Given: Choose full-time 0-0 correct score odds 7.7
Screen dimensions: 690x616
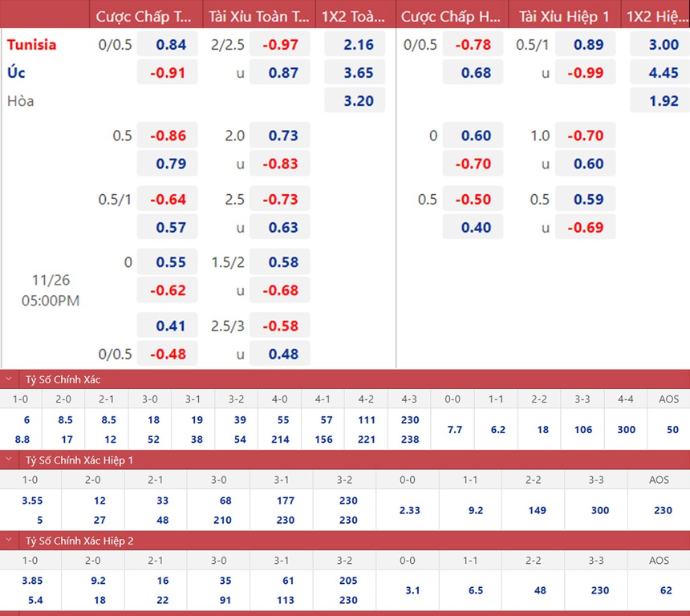Looking at the screenshot, I should pyautogui.click(x=454, y=430).
